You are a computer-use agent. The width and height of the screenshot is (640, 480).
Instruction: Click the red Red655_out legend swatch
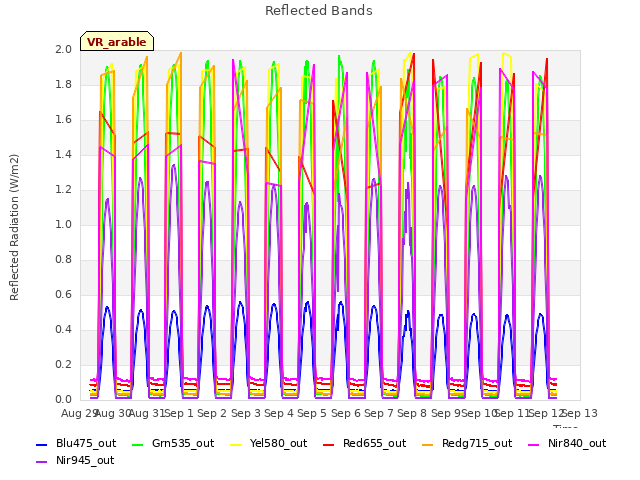[x=329, y=444]
